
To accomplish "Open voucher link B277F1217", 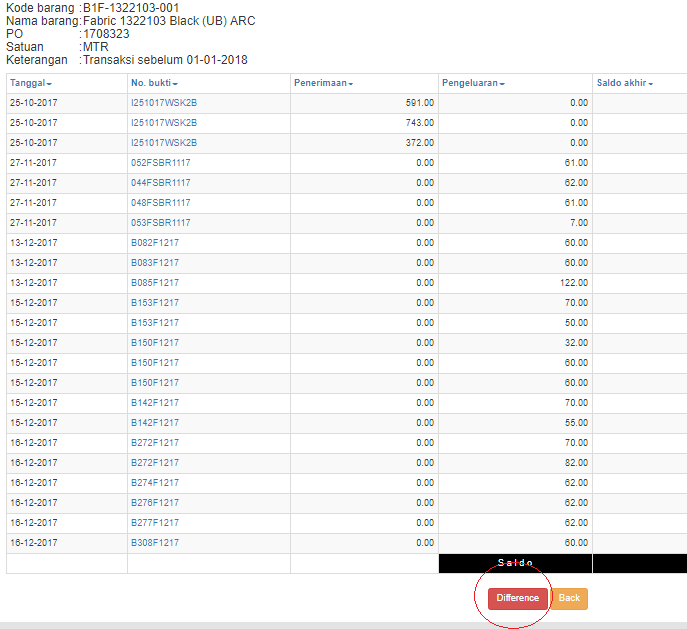I will (x=155, y=523).
